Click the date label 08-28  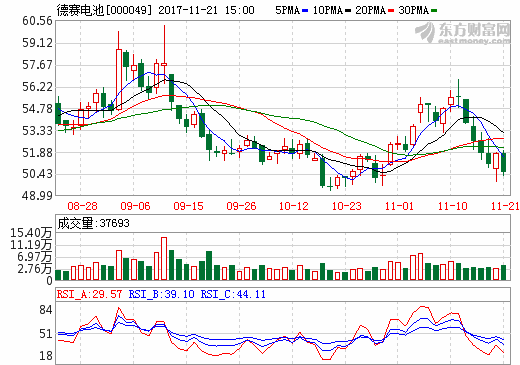pyautogui.click(x=82, y=206)
